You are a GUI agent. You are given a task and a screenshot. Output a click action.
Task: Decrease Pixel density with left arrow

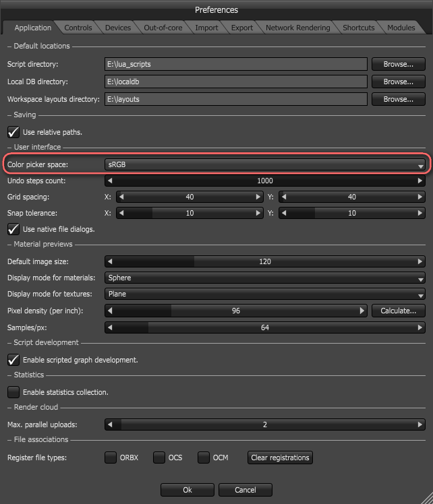pos(110,311)
